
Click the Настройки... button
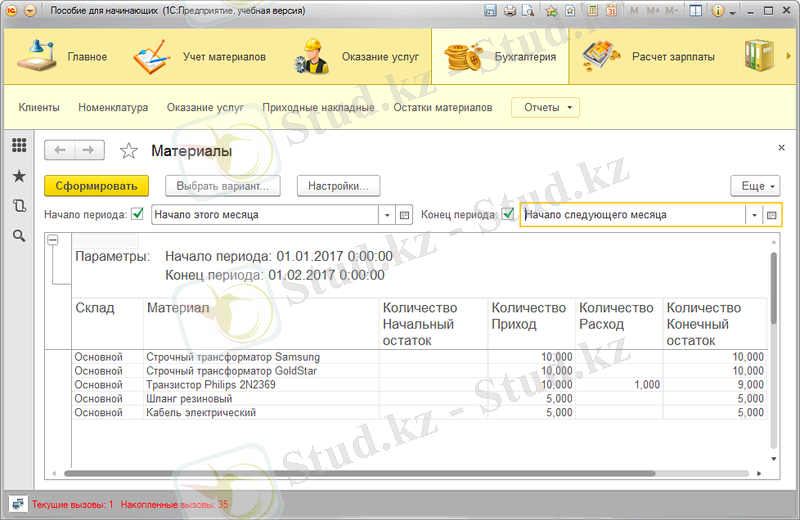[339, 186]
